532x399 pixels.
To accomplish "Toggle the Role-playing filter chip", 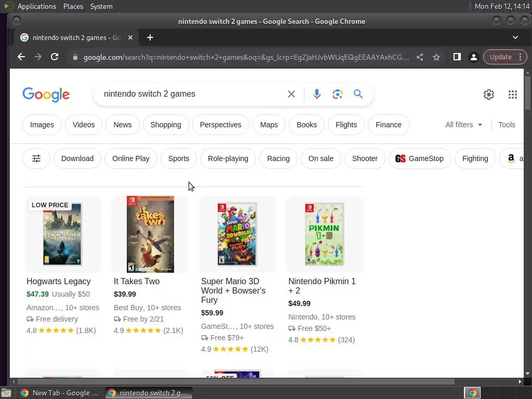I will click(x=228, y=158).
